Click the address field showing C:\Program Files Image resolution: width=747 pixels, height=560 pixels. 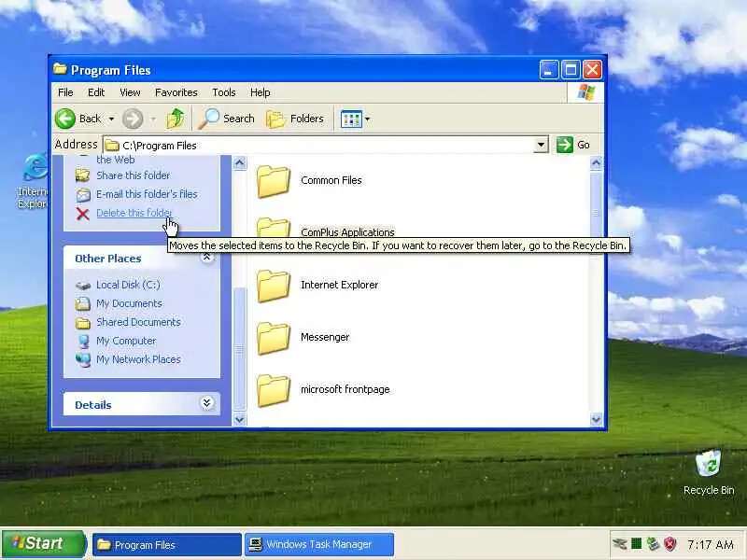click(318, 146)
